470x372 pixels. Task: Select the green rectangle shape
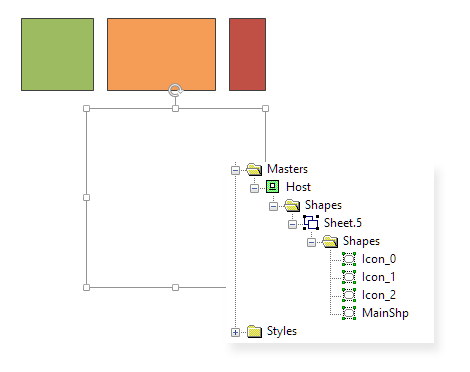pyautogui.click(x=57, y=54)
